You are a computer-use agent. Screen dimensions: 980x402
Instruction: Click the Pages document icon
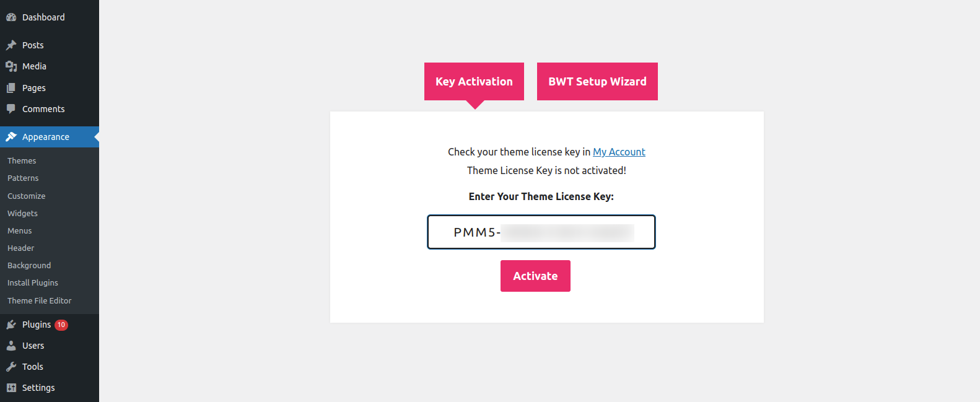(x=11, y=88)
